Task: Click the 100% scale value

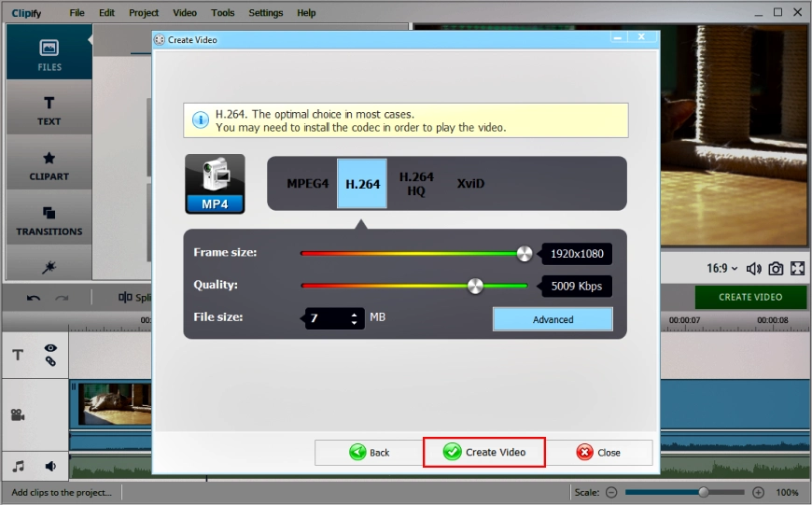Action: [787, 492]
